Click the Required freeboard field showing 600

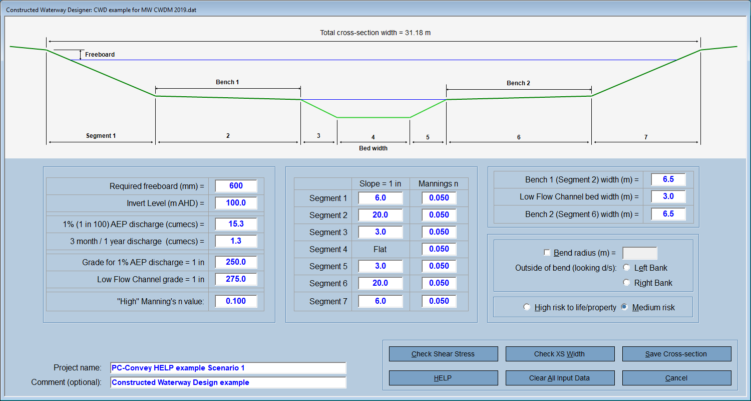[x=236, y=186]
